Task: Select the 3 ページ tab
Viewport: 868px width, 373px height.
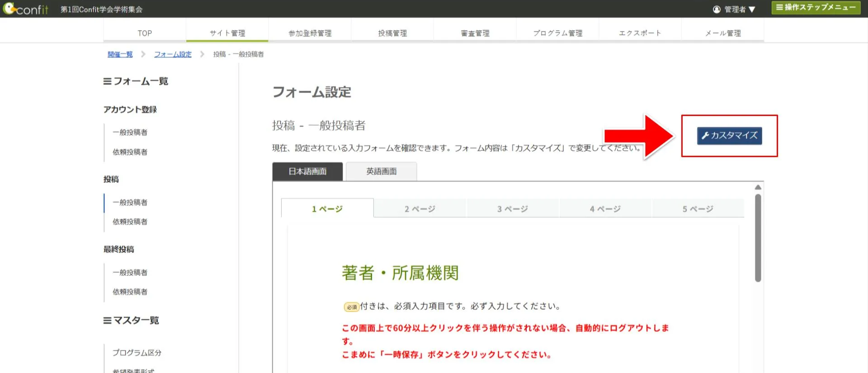Action: pyautogui.click(x=513, y=209)
